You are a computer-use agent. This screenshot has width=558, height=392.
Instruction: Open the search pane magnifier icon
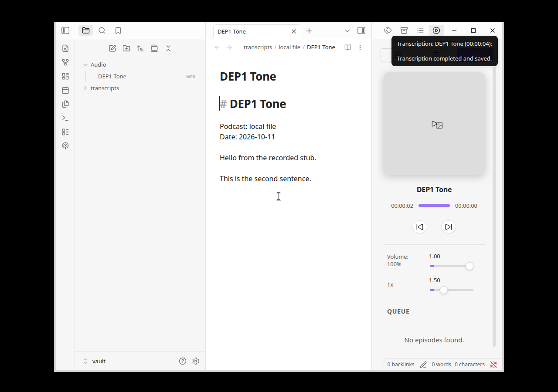(102, 30)
